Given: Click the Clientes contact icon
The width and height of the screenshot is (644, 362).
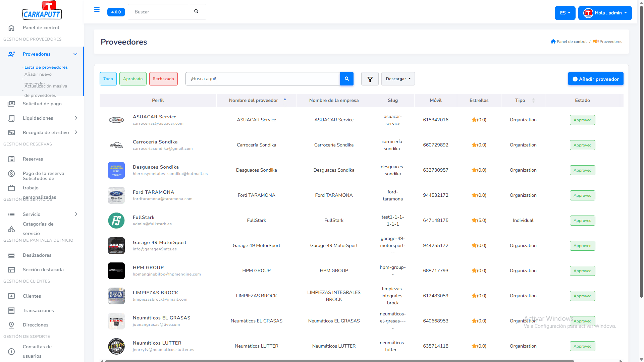Looking at the screenshot, I should [11, 296].
